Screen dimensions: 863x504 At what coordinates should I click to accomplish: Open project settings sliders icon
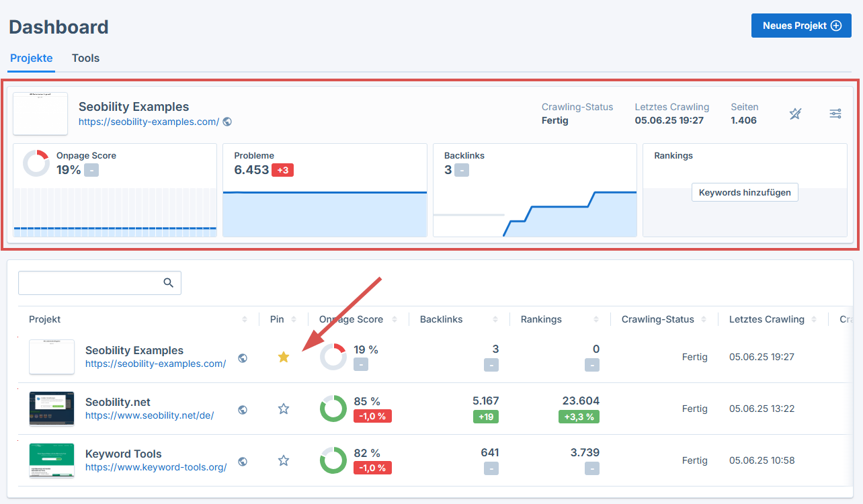click(x=835, y=114)
